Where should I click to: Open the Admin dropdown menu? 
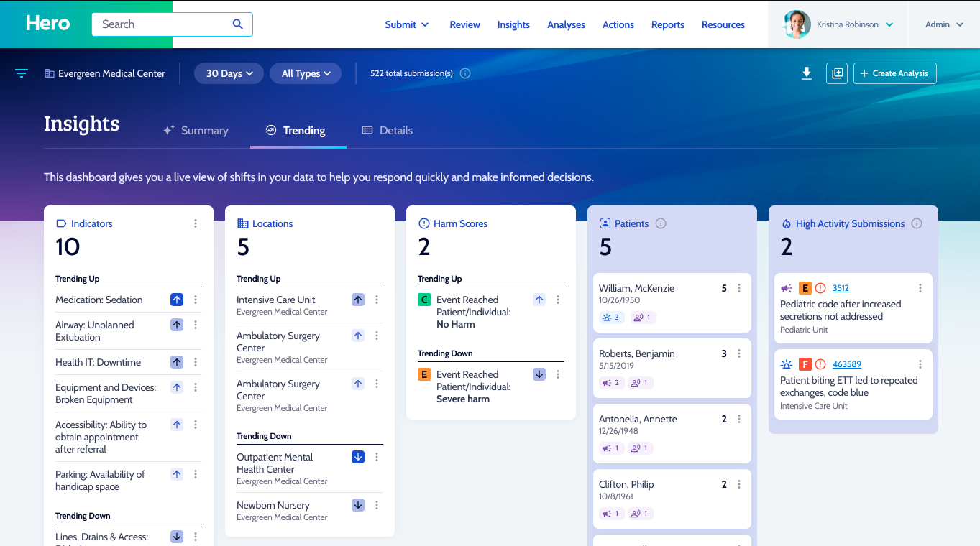click(x=944, y=24)
